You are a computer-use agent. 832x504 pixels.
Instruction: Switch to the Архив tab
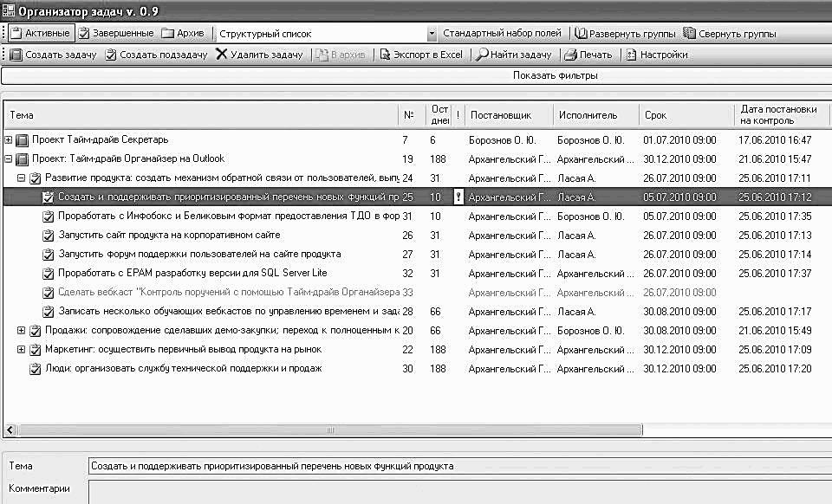click(x=183, y=33)
